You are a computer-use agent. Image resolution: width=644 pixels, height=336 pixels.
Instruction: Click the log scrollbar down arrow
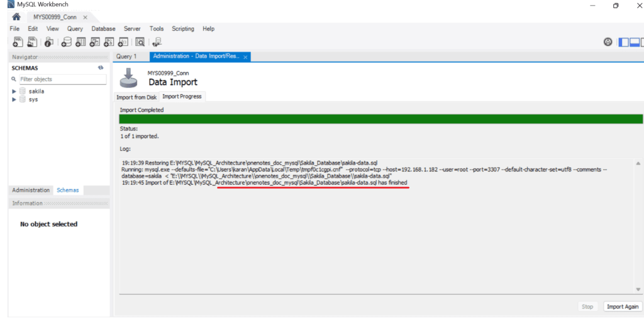pos(638,290)
